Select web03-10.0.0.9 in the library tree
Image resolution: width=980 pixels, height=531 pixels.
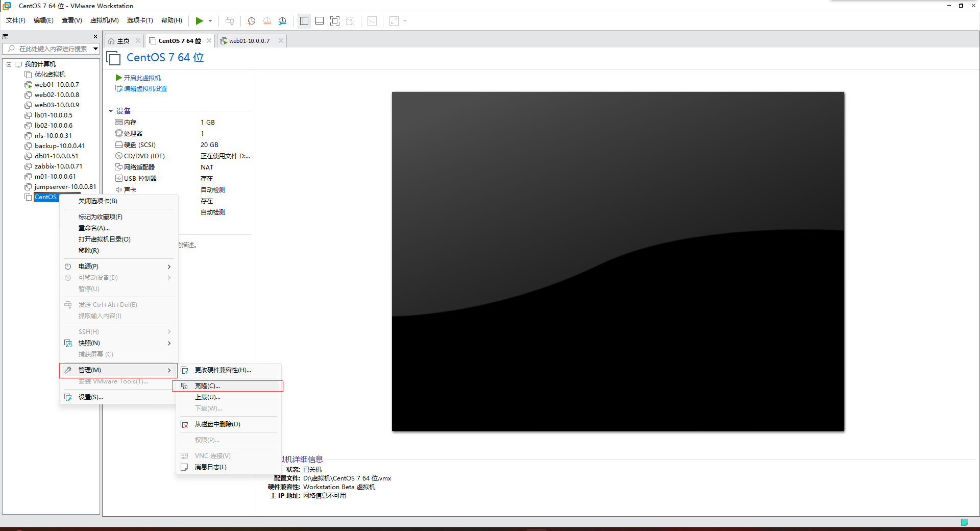pyautogui.click(x=57, y=105)
